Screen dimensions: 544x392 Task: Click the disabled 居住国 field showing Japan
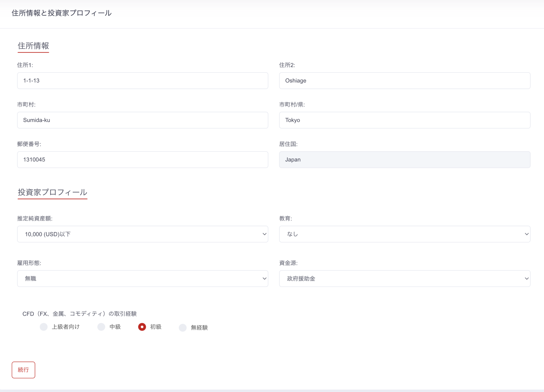click(x=405, y=160)
